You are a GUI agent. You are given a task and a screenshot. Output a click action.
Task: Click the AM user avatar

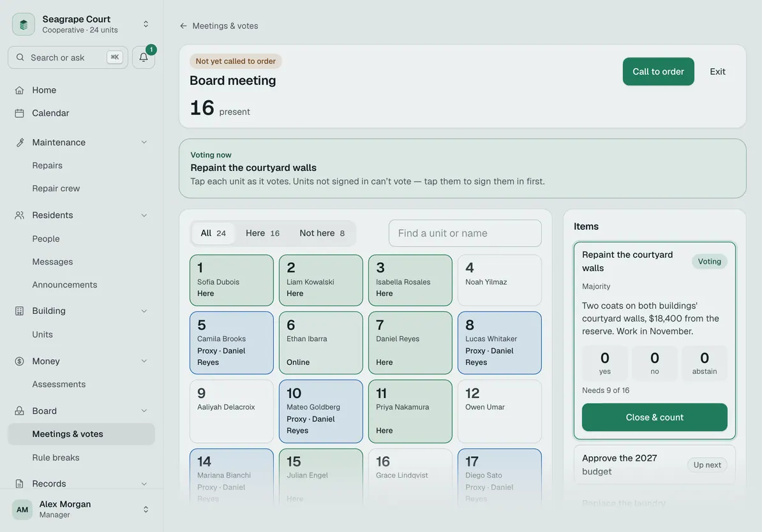coord(22,510)
